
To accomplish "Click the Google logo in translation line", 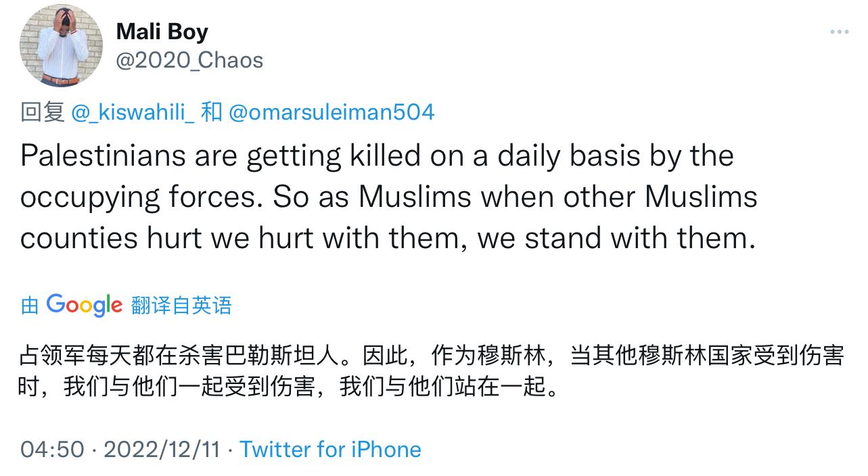I will (84, 305).
